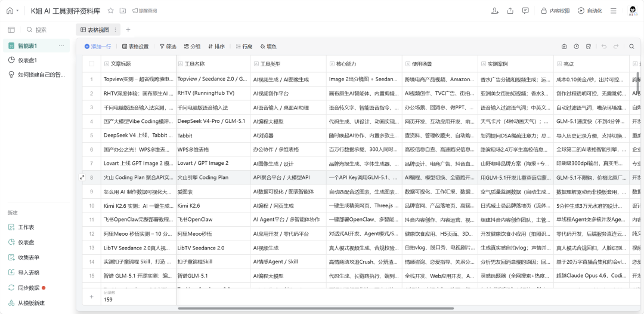Click the horizontal scrollbar thumb

coord(316,308)
